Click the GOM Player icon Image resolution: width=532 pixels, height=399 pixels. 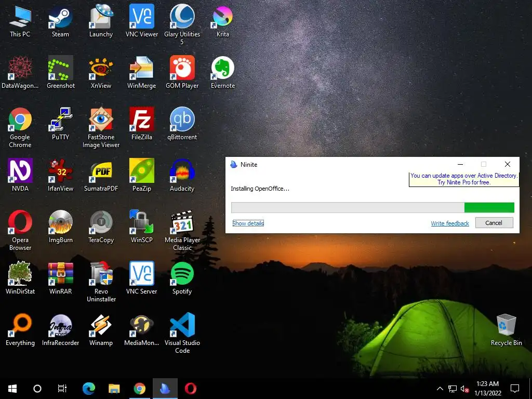(x=182, y=72)
